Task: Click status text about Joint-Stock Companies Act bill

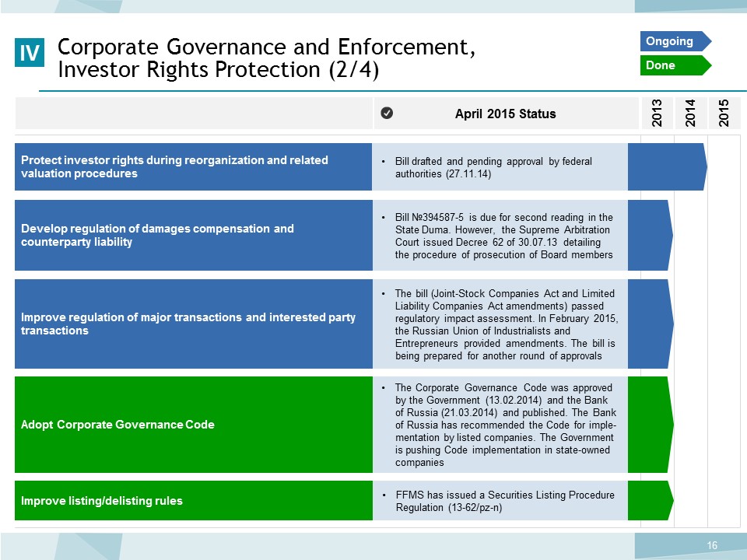Action: tap(507, 325)
